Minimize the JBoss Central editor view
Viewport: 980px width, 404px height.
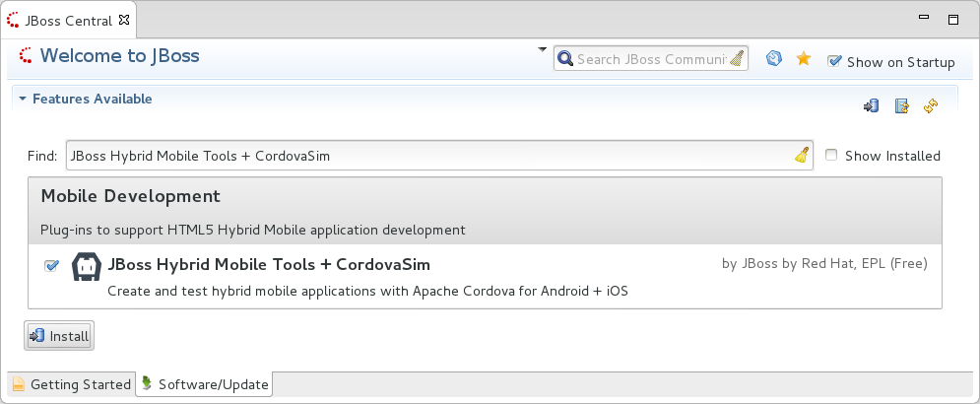[924, 18]
